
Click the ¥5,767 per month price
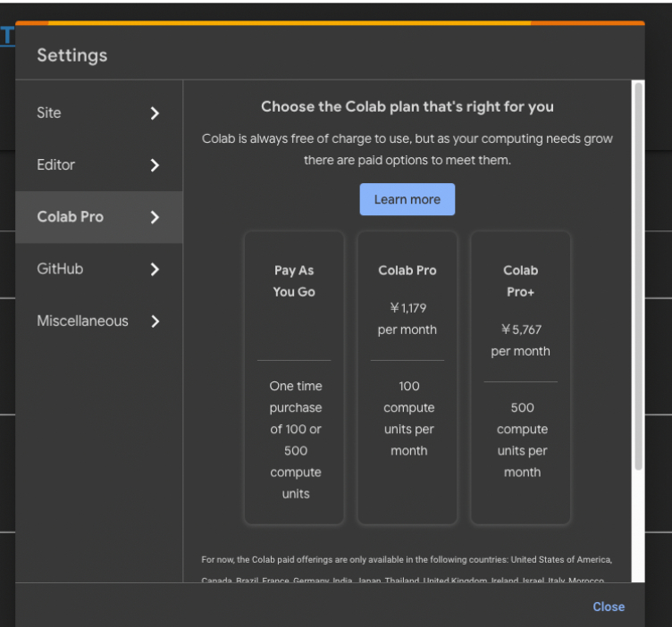(520, 340)
